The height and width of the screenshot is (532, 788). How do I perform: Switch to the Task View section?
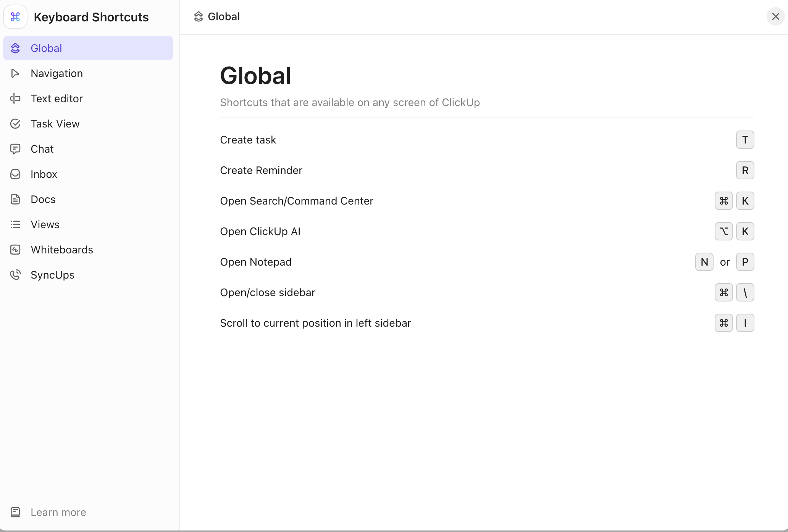pyautogui.click(x=55, y=124)
